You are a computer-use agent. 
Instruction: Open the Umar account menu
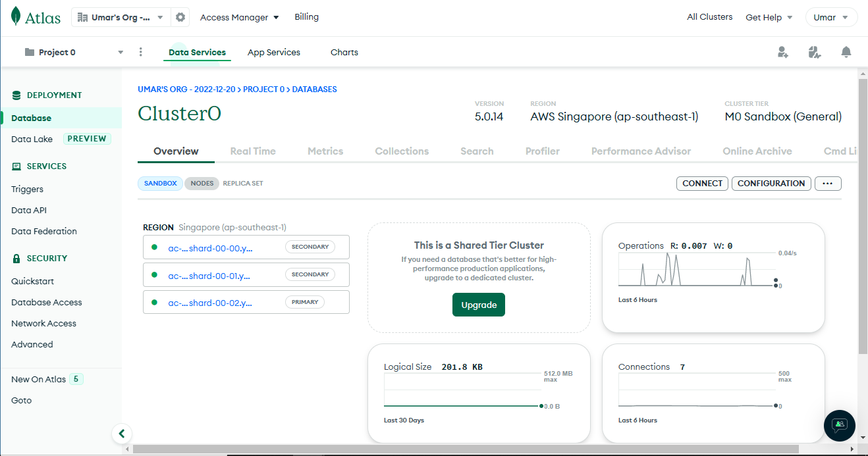(831, 16)
